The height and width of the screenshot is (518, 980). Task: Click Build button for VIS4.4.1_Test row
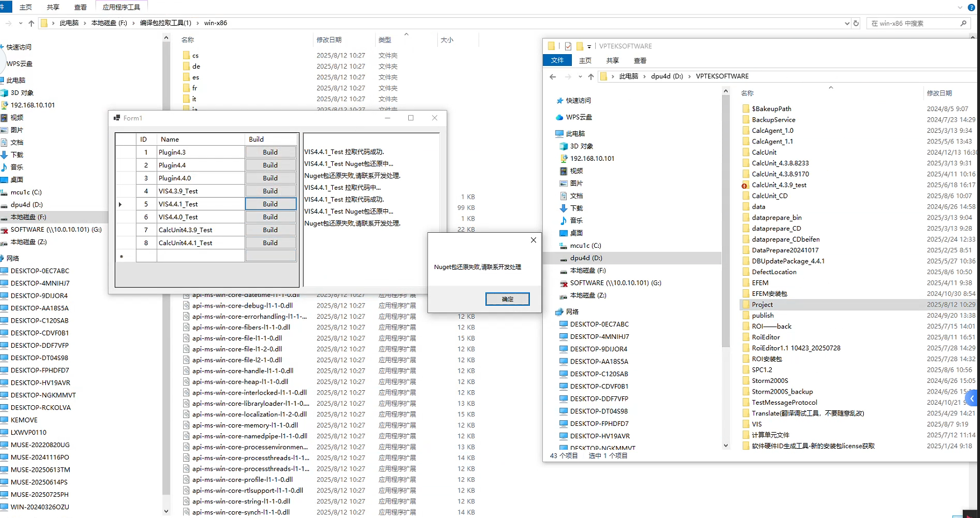click(270, 204)
